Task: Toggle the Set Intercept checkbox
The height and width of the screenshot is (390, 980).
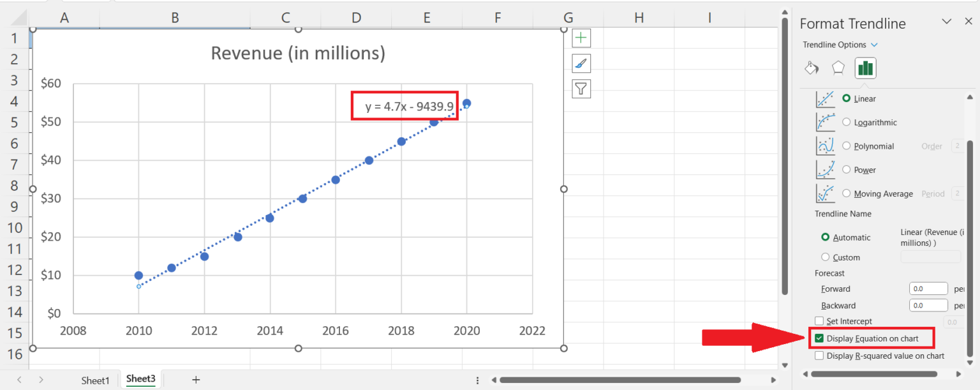Action: click(x=819, y=321)
